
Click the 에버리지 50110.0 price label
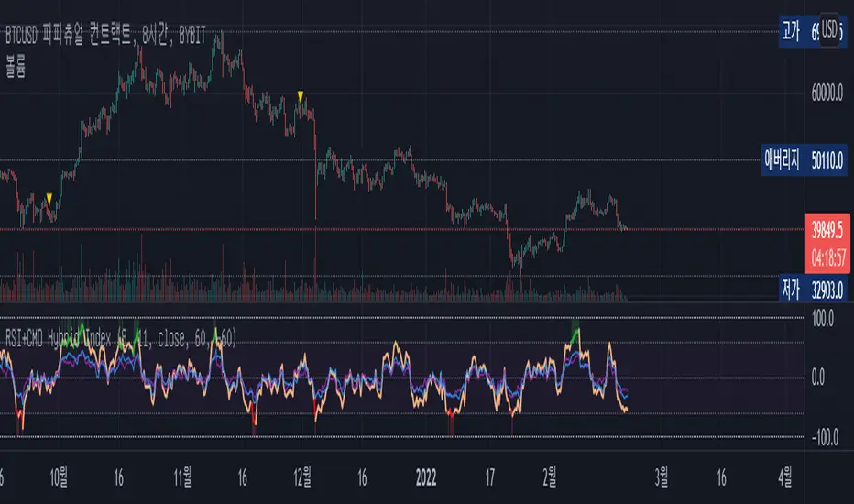click(804, 160)
